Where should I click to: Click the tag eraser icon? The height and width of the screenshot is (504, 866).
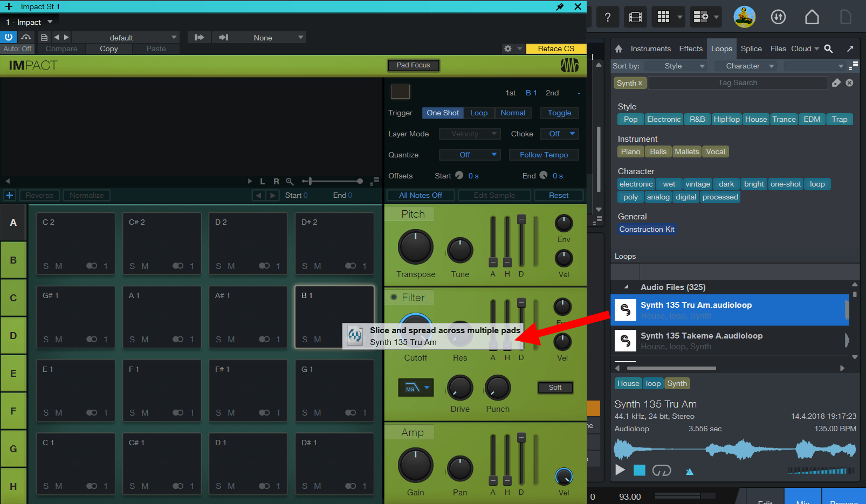click(836, 82)
